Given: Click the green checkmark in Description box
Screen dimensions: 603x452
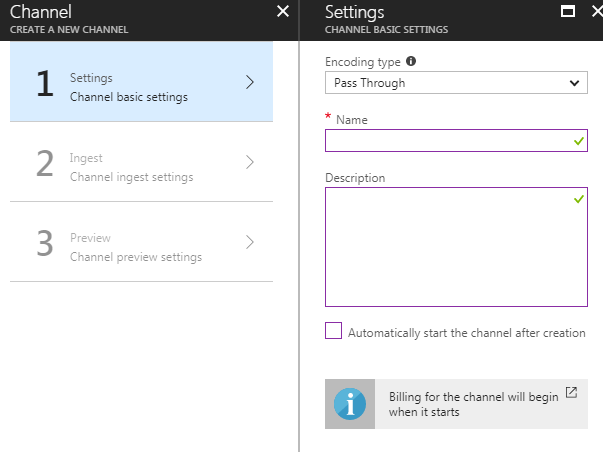Looking at the screenshot, I should coord(579,199).
